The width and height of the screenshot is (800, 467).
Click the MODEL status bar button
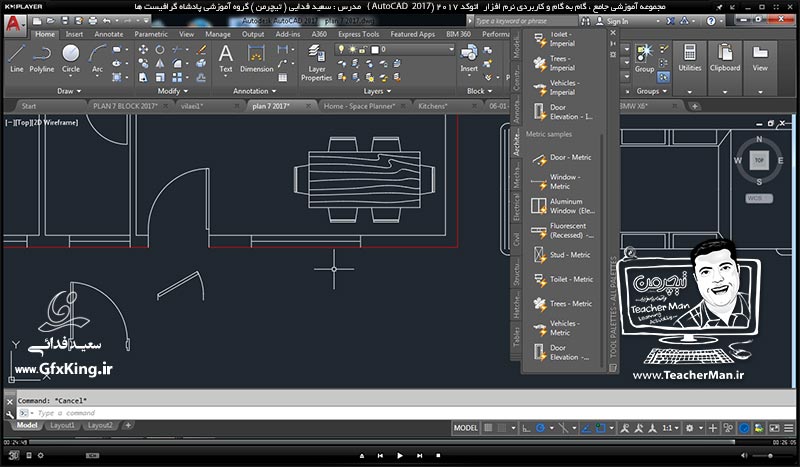466,428
